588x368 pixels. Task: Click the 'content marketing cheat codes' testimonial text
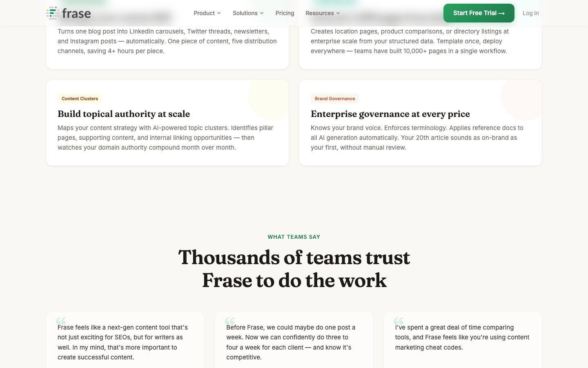pos(462,337)
